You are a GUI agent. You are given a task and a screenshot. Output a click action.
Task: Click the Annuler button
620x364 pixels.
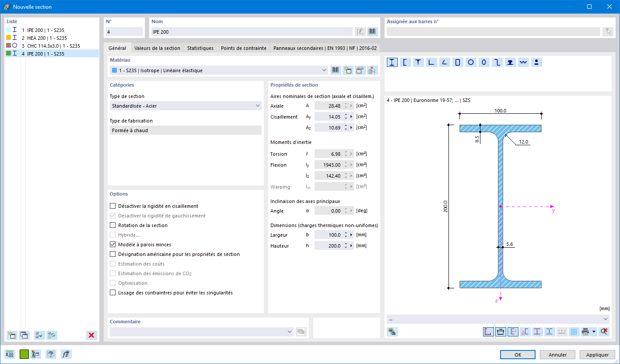click(557, 355)
